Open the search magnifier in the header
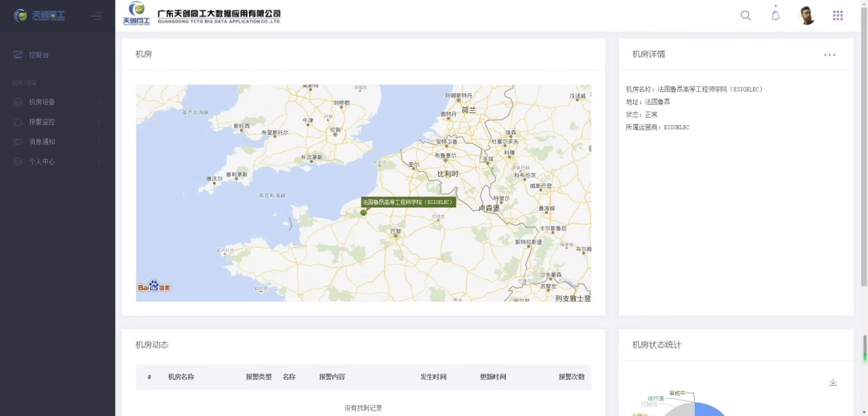 tap(745, 16)
